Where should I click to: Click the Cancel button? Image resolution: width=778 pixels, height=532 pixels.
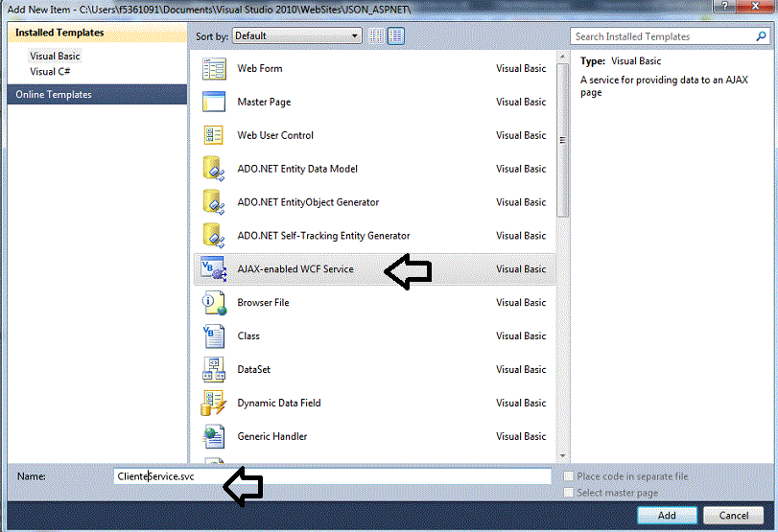[x=733, y=515]
